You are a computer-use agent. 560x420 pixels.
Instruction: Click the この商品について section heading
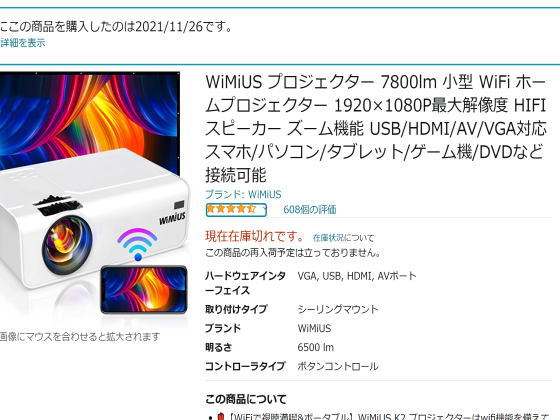click(246, 399)
